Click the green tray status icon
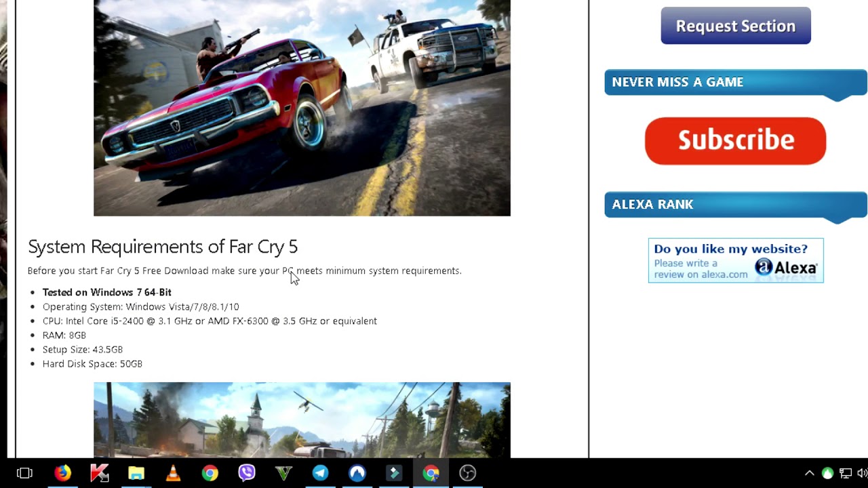868x488 pixels. pos(827,473)
